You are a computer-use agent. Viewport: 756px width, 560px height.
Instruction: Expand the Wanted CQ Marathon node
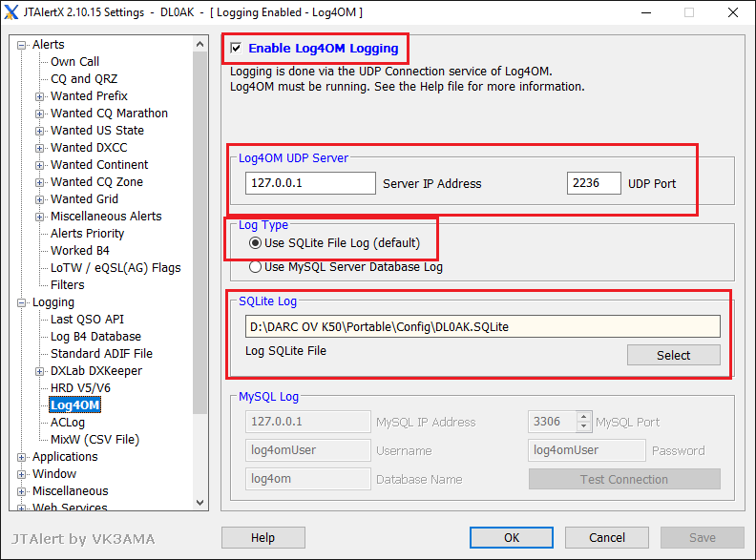coord(39,114)
